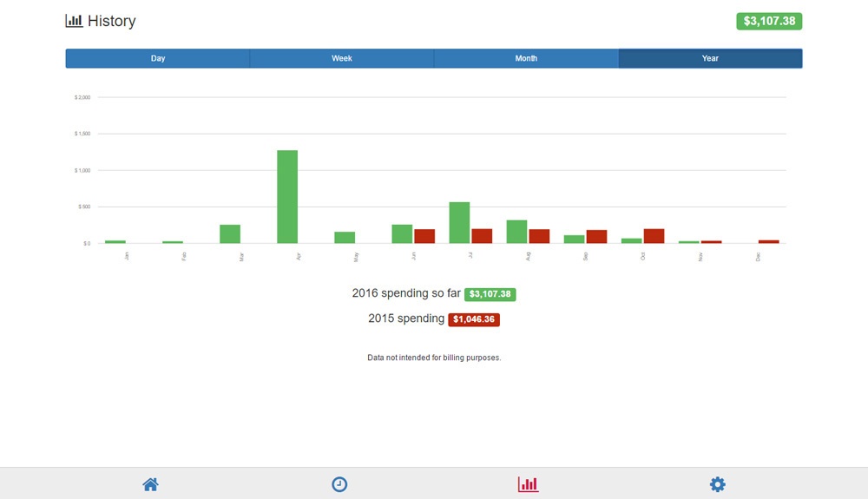Click the green 2016 spending amount badge
868x499 pixels.
point(490,294)
